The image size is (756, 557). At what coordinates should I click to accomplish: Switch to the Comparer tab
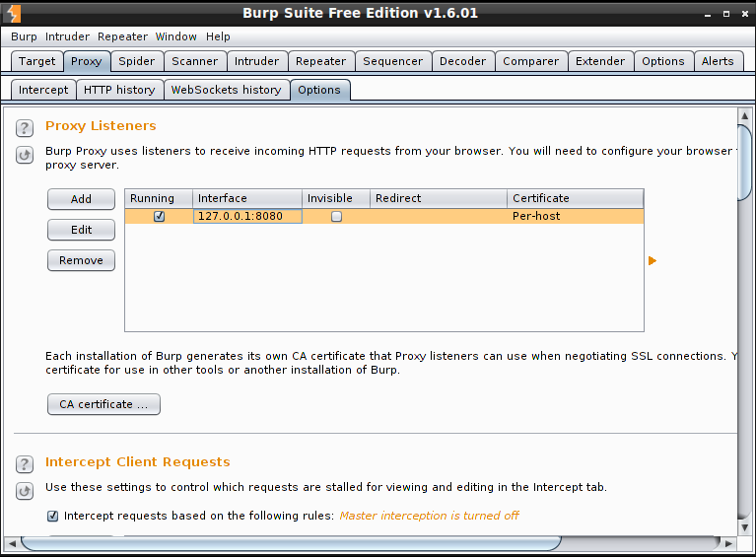pos(531,61)
